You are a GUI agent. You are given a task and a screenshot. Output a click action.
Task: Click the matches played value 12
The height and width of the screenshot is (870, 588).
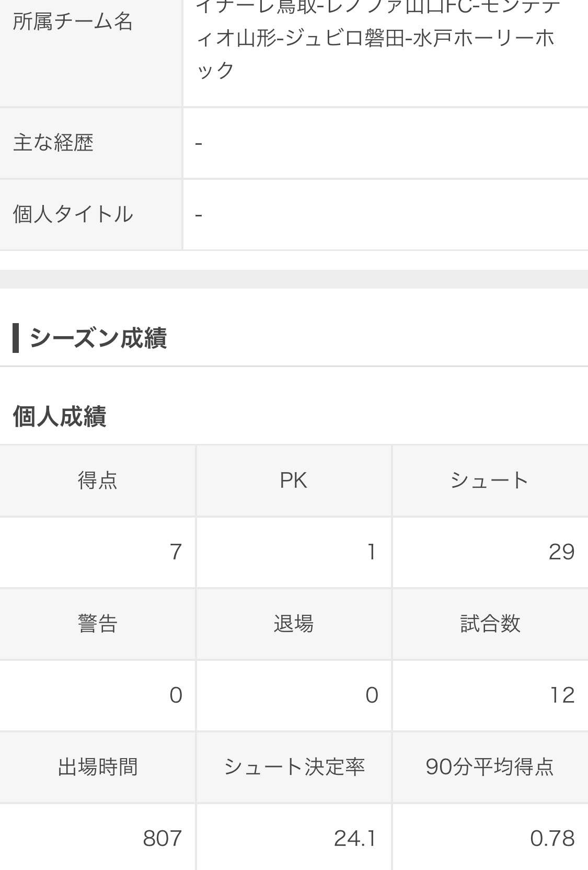562,695
